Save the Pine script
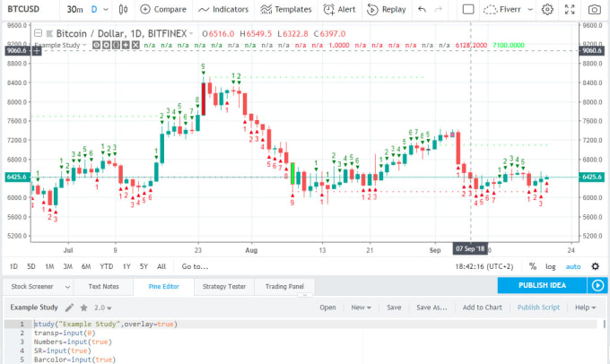Viewport: 610px width, 364px height. click(x=394, y=308)
